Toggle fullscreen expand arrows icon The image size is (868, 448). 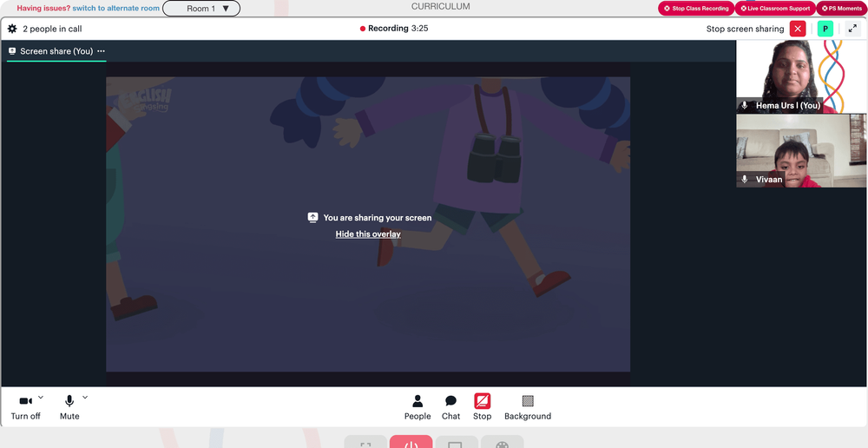click(852, 29)
